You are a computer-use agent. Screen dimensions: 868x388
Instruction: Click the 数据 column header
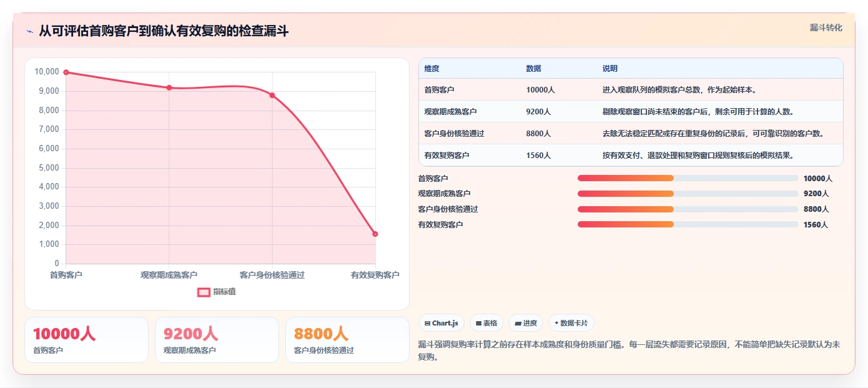click(534, 69)
